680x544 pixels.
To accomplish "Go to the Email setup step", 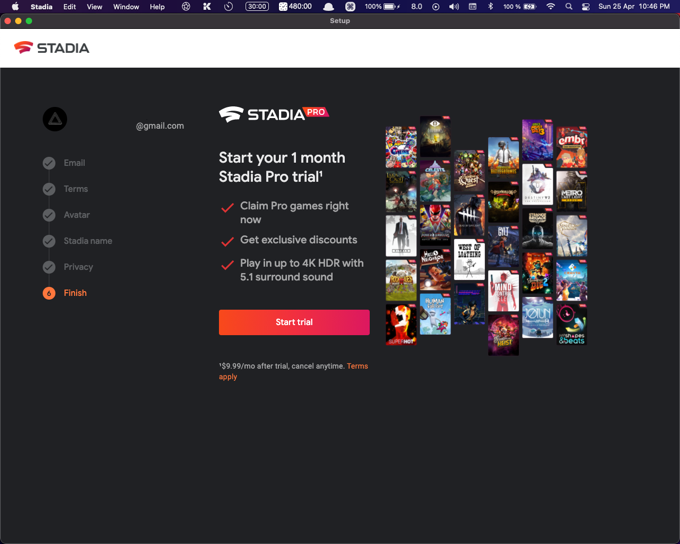I will (74, 163).
